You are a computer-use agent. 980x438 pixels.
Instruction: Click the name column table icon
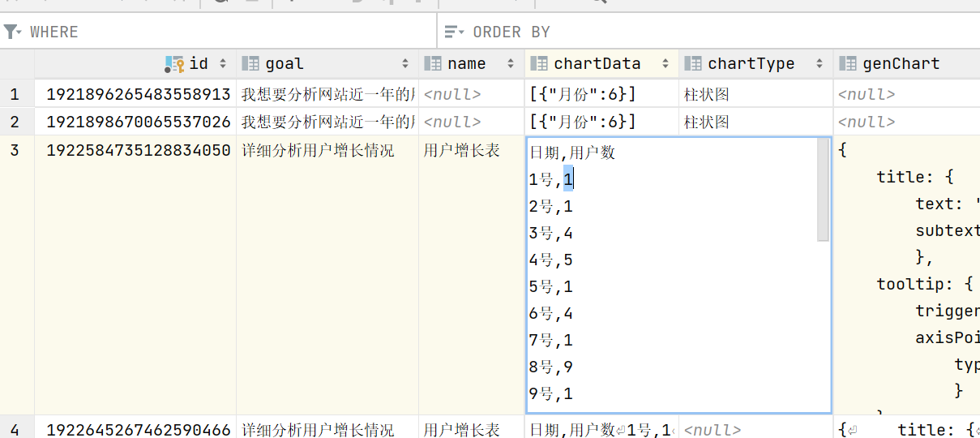433,63
